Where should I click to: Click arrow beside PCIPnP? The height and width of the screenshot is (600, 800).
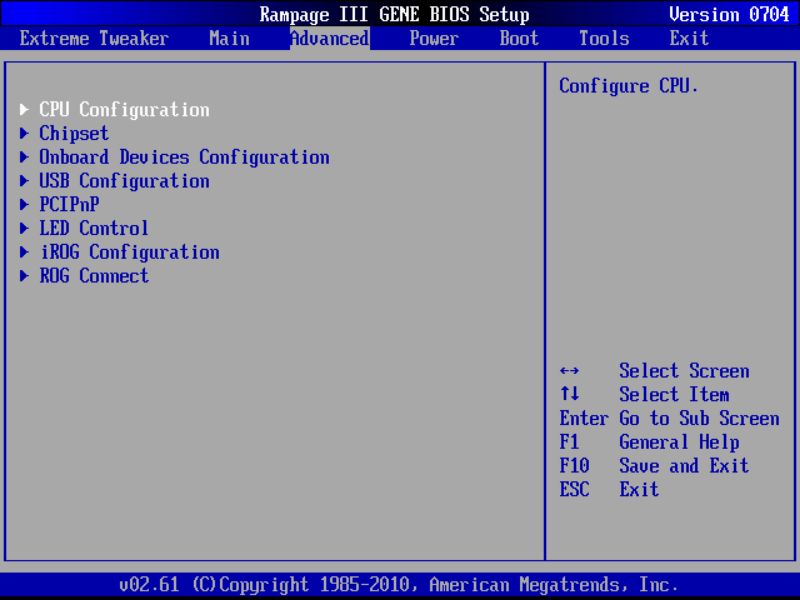tap(24, 204)
